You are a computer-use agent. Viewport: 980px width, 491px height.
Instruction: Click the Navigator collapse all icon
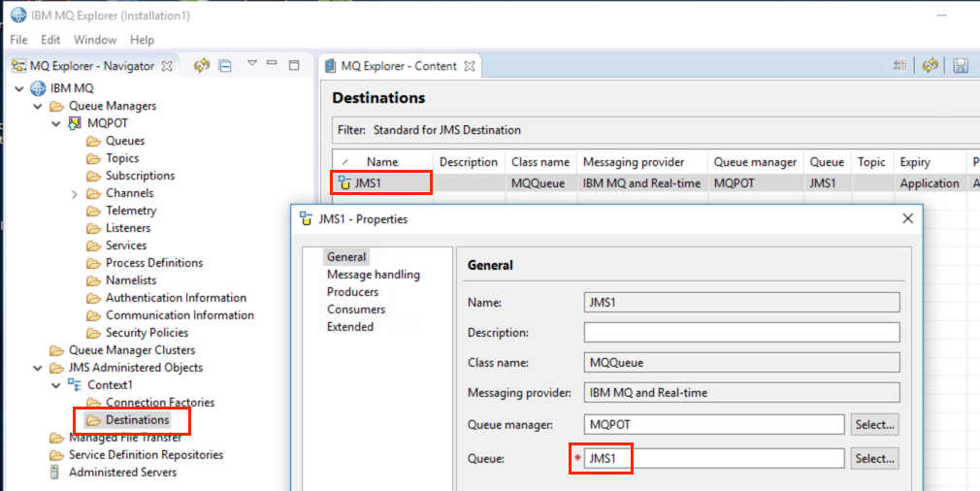225,66
